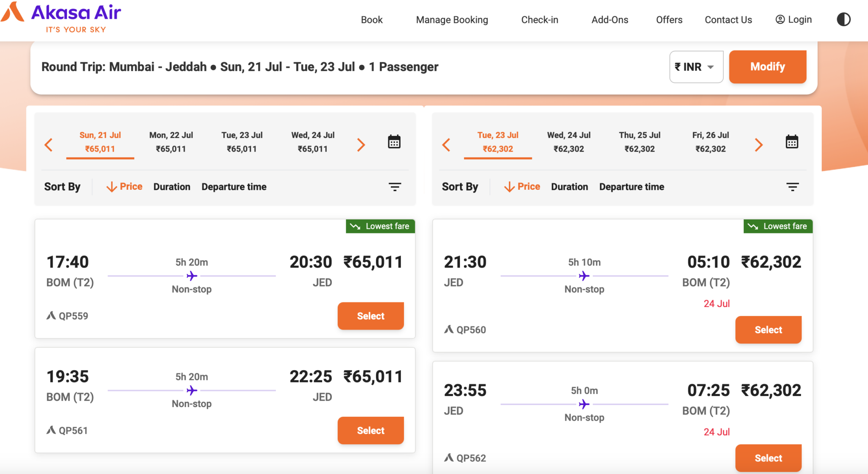Click the filter icon for return flights
This screenshot has width=868, height=474.
(793, 186)
